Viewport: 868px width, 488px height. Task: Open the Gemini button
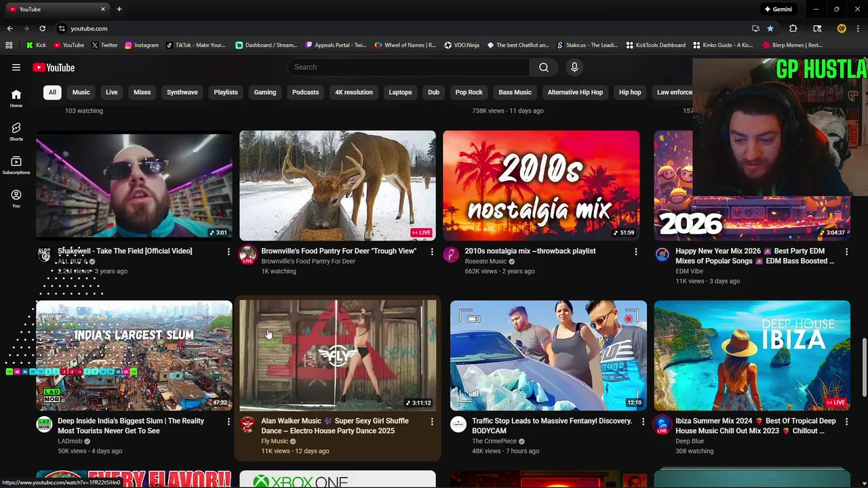tap(778, 9)
